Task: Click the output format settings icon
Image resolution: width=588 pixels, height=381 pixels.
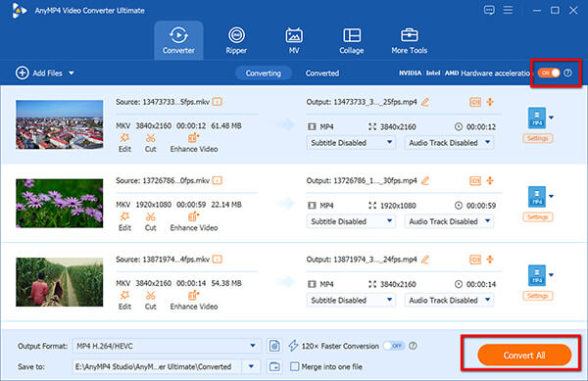Action: (x=274, y=346)
